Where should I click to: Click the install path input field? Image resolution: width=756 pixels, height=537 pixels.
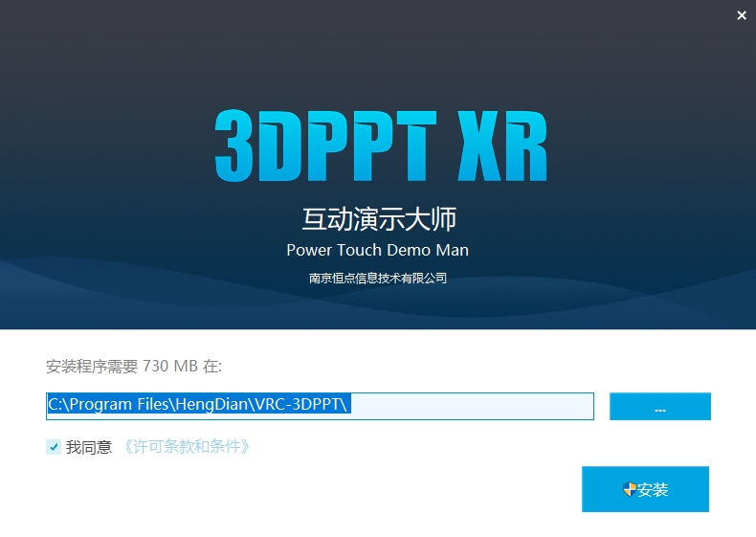320,406
